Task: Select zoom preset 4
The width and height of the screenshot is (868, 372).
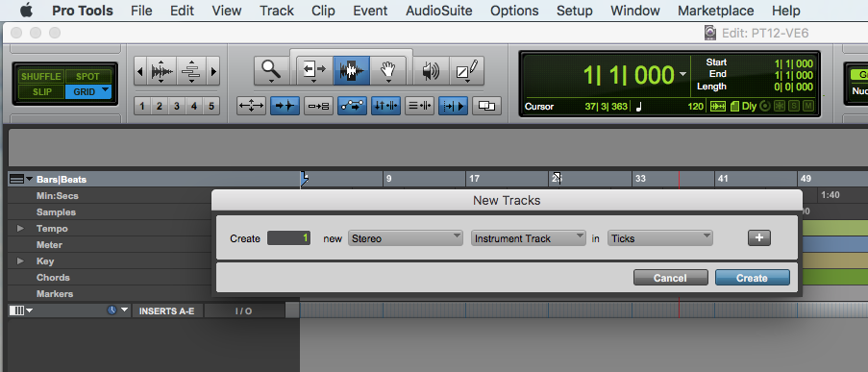Action: pyautogui.click(x=194, y=106)
